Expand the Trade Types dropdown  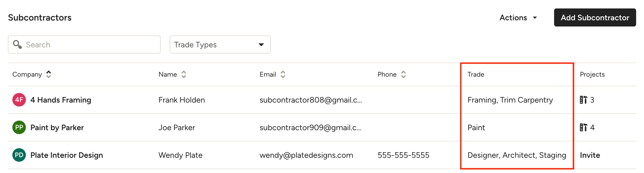point(220,45)
